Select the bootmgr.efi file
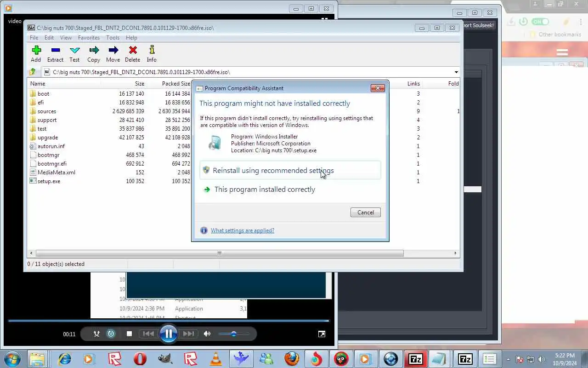 pos(51,163)
